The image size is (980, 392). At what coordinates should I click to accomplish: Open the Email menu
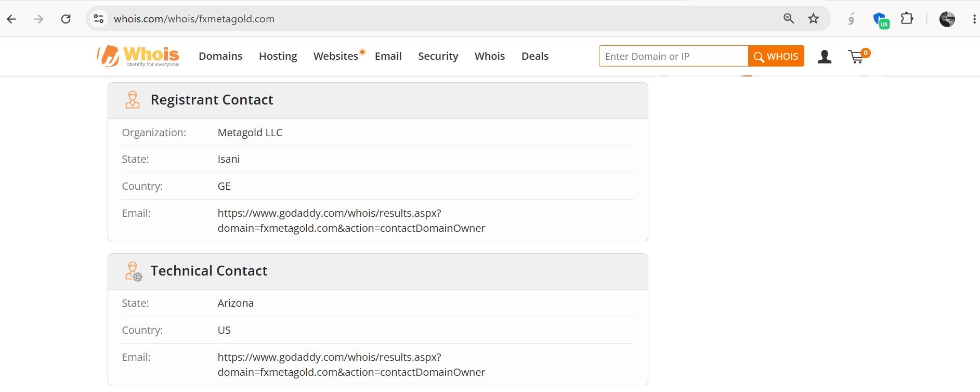pyautogui.click(x=388, y=56)
